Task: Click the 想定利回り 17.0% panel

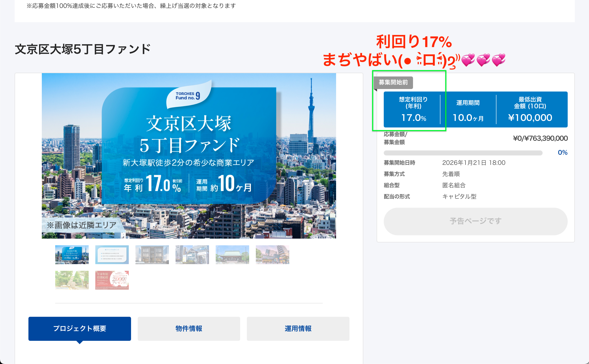Action: pos(413,109)
